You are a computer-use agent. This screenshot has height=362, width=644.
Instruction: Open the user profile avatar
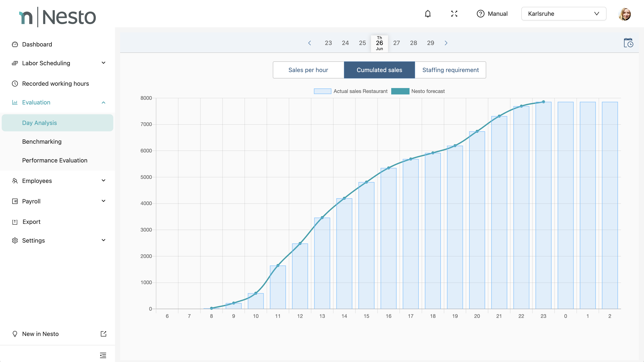click(x=624, y=14)
